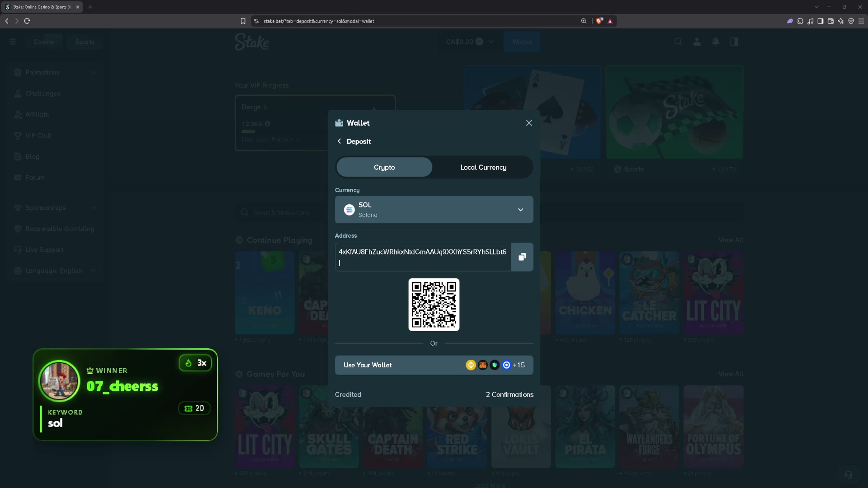Open the user profile icon
Screen dimensions: 868x488
[697, 42]
